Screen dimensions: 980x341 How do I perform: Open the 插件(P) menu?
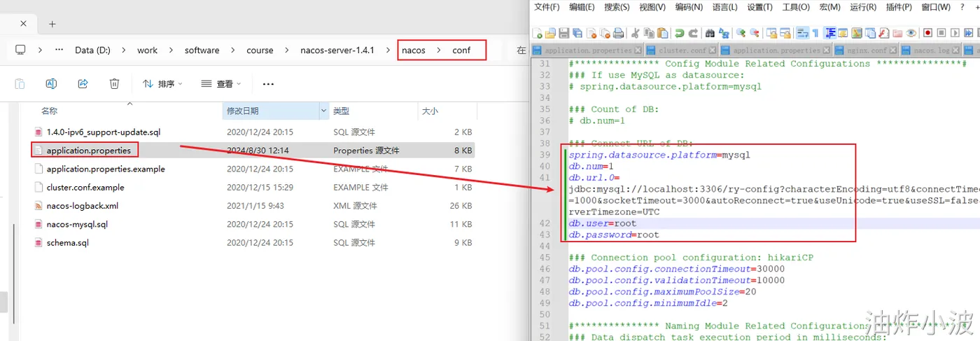click(x=899, y=7)
